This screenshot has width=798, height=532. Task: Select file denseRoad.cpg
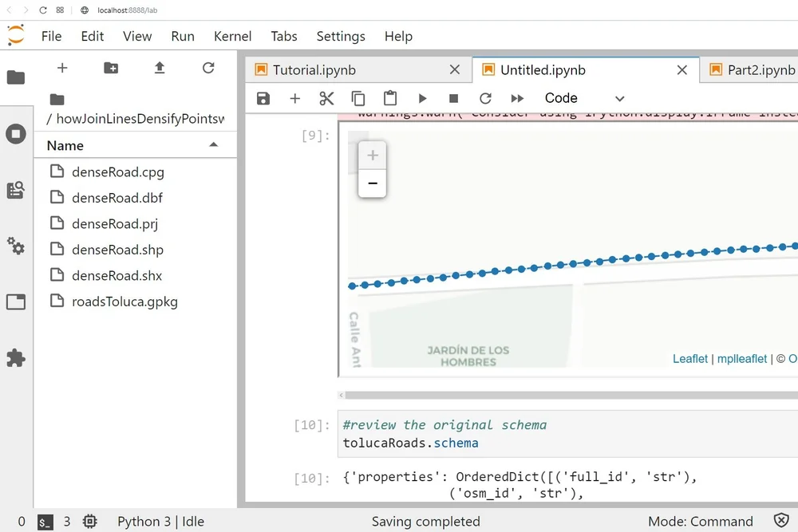tap(135, 172)
